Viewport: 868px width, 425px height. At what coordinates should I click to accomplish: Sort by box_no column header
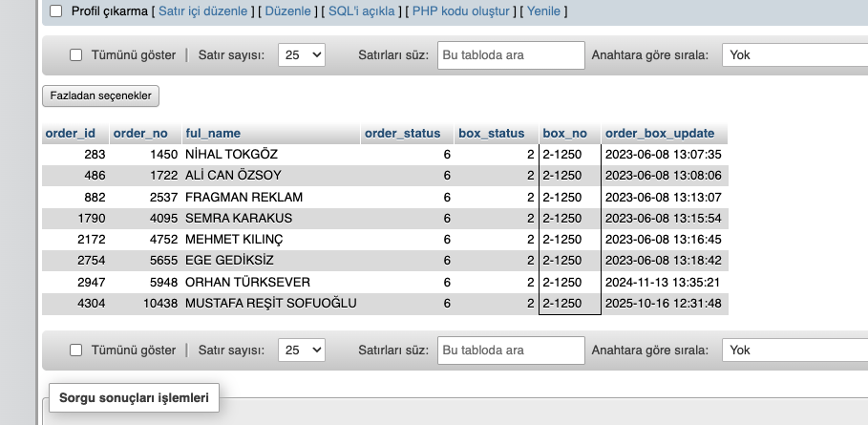564,134
